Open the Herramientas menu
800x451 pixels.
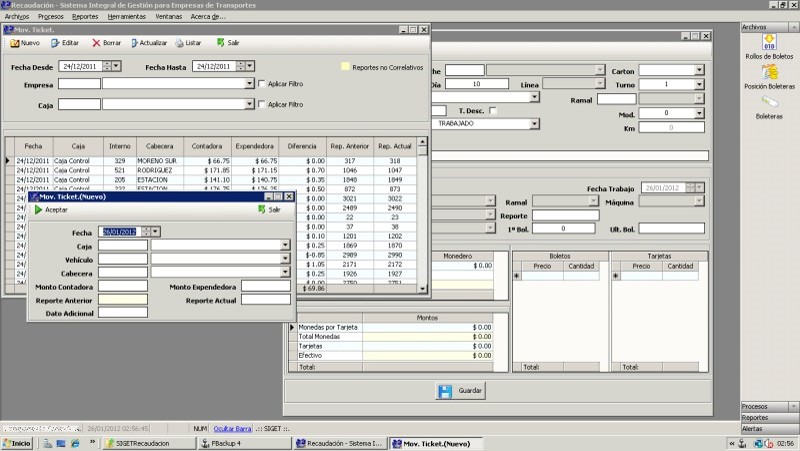(x=127, y=17)
